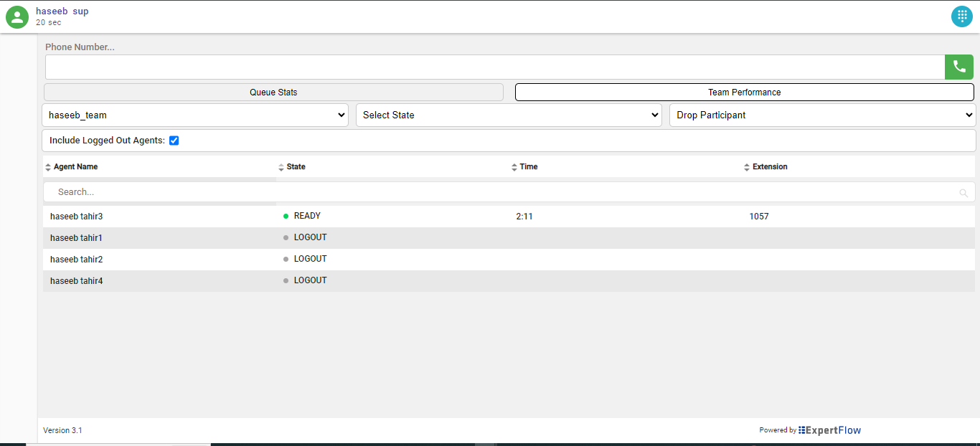Select the haseeb tahir3 agent row
This screenshot has height=446, width=980.
click(x=77, y=217)
